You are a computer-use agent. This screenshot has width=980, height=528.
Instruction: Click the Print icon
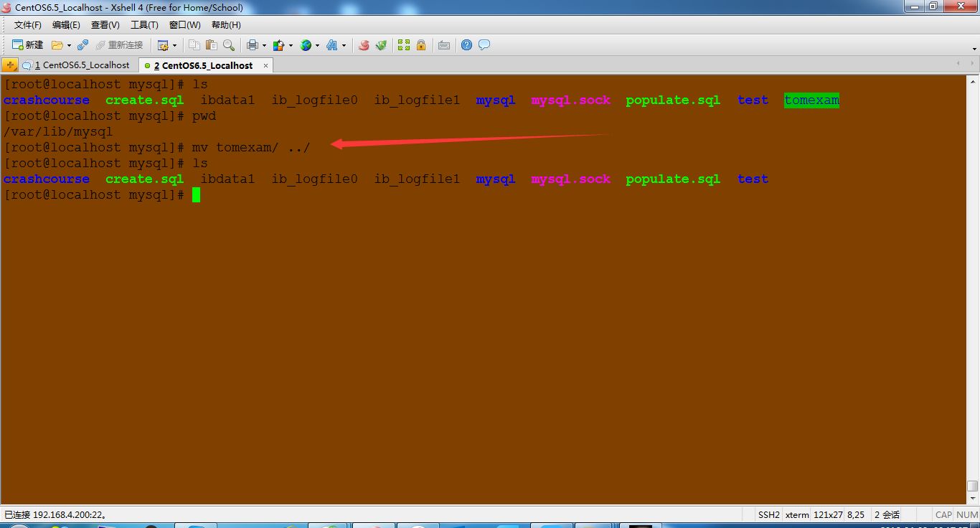tap(252, 45)
